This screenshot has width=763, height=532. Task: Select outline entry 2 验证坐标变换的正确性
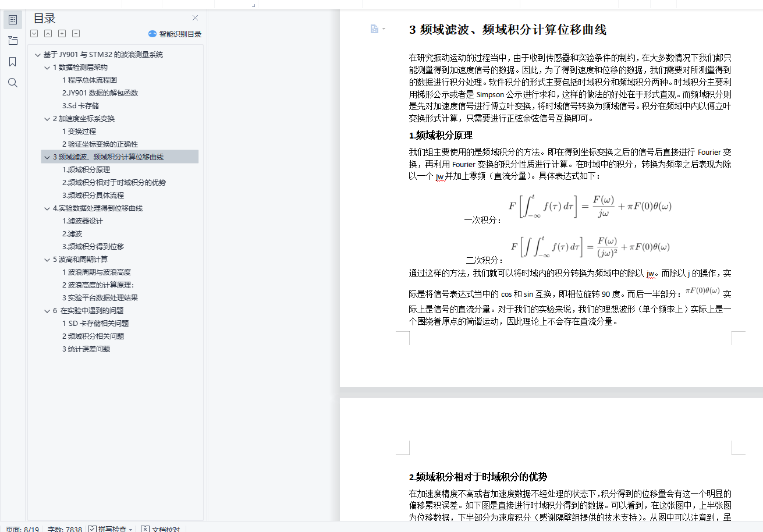point(100,144)
